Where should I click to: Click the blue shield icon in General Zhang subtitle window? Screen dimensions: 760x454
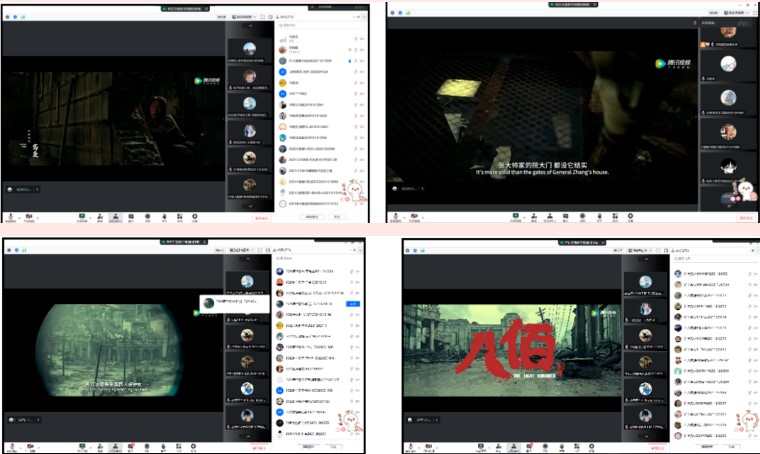(400, 13)
